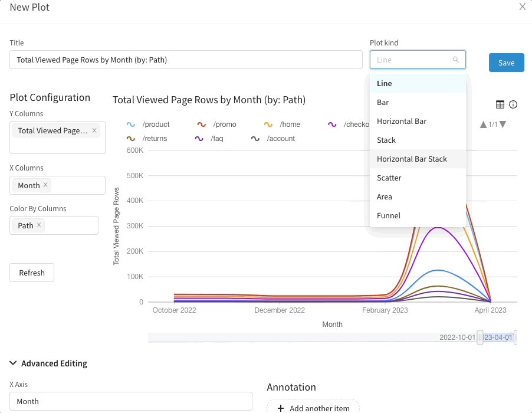The width and height of the screenshot is (532, 413).
Task: Open the Color By Columns selector
Action: click(54, 225)
